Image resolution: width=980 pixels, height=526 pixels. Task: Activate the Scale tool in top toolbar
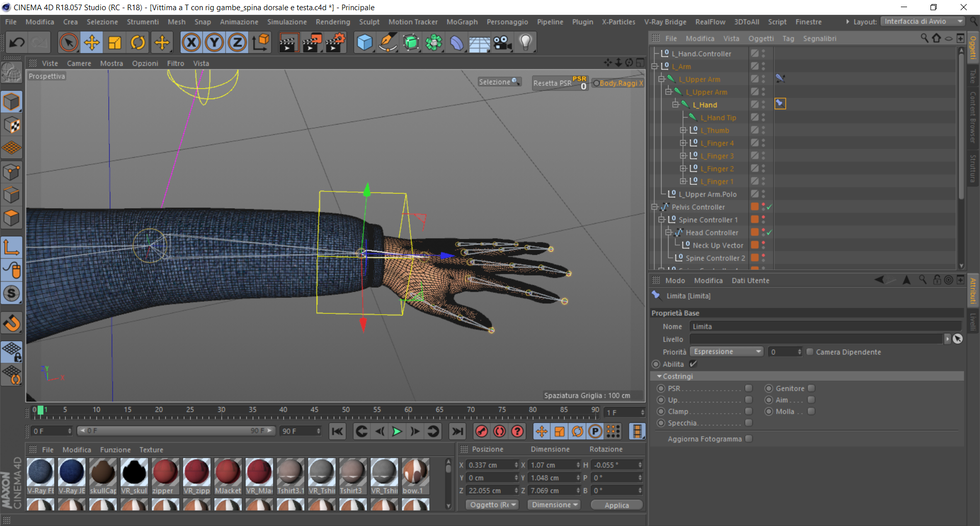click(115, 43)
